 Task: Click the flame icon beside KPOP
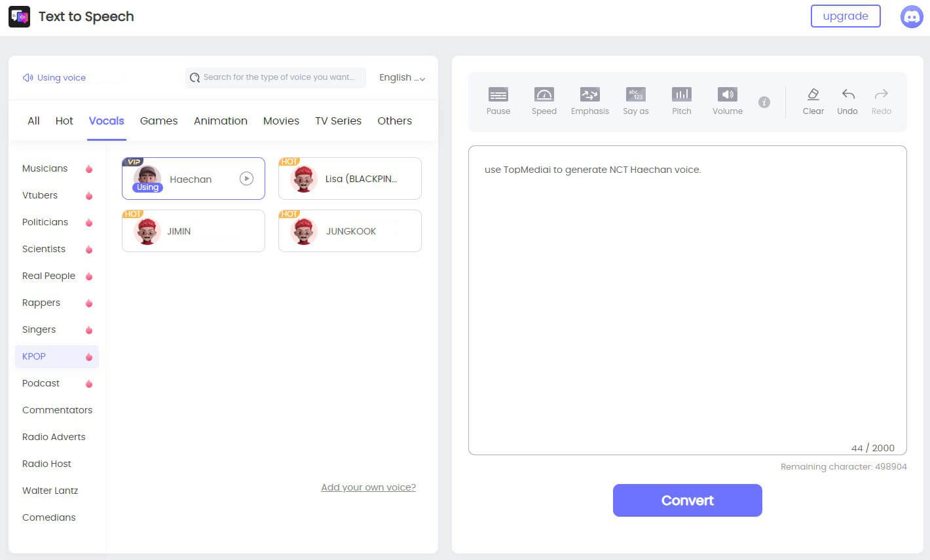[x=89, y=357]
